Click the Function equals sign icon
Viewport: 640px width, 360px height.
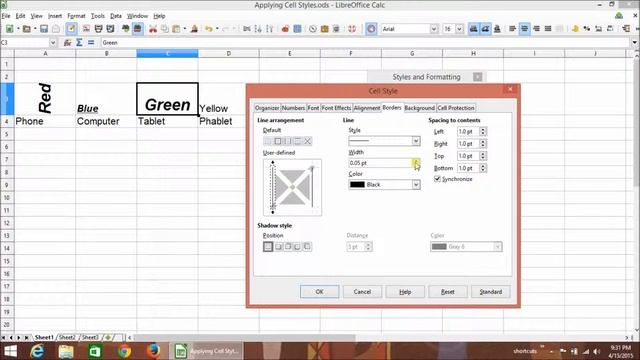[x=91, y=42]
